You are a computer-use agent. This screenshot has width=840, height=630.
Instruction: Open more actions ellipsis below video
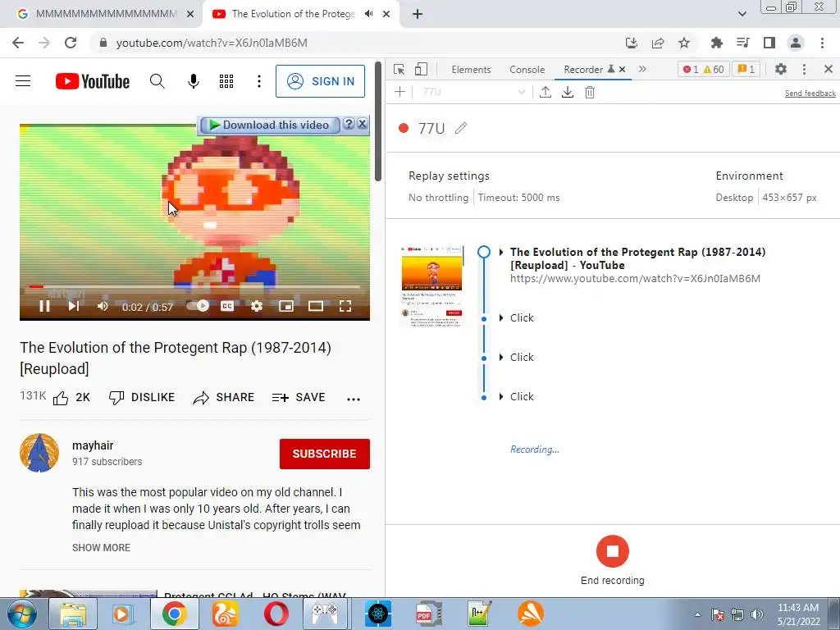click(x=354, y=399)
